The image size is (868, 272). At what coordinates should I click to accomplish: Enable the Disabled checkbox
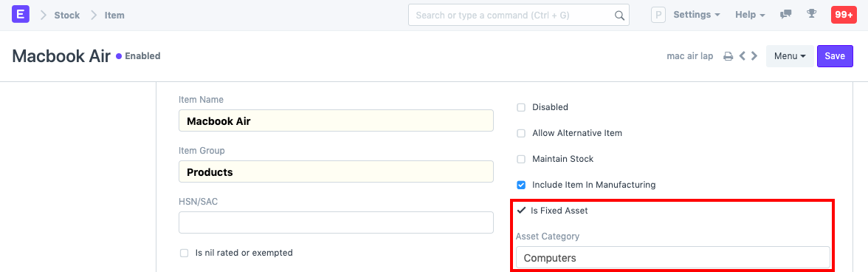click(521, 107)
